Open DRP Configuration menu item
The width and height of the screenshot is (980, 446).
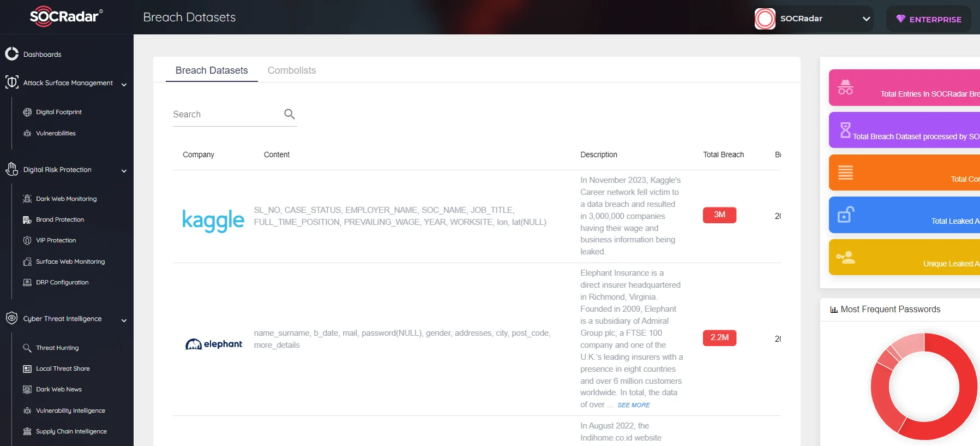[x=62, y=282]
